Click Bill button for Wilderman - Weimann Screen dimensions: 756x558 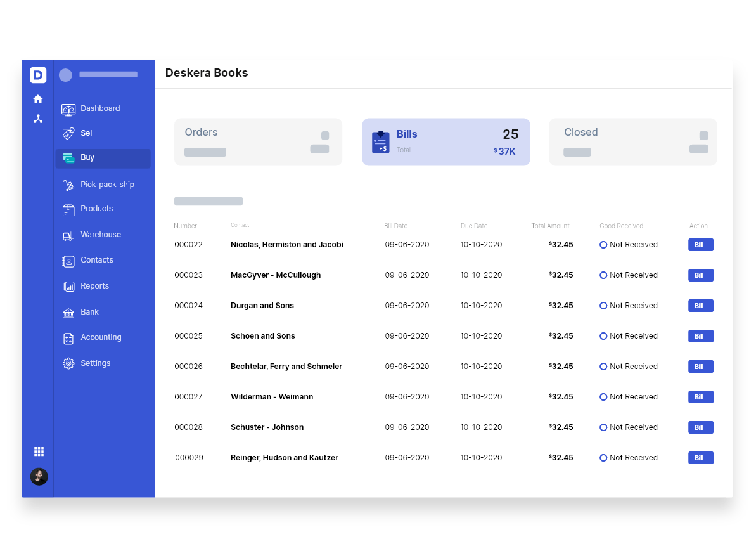click(x=701, y=396)
